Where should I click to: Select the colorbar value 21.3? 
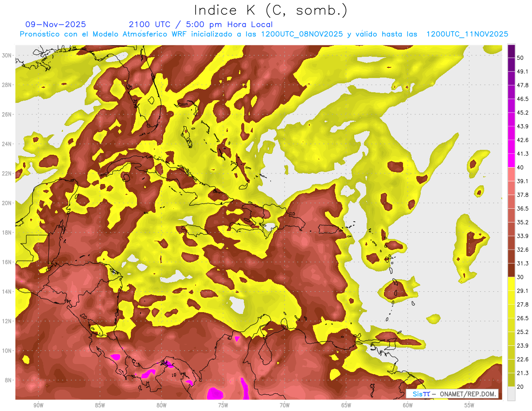pyautogui.click(x=522, y=373)
